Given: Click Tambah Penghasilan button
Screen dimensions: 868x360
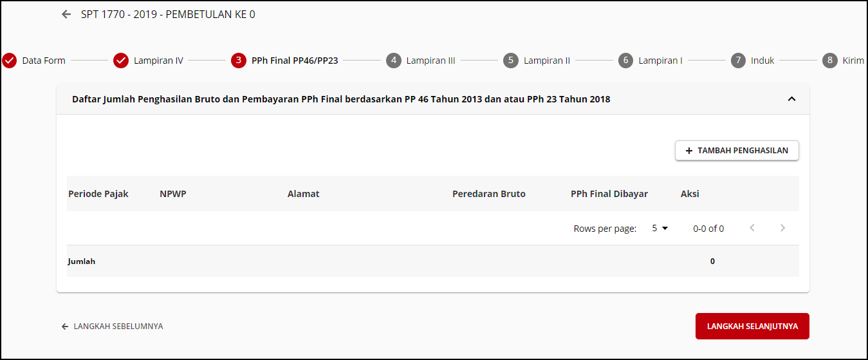Looking at the screenshot, I should (x=737, y=151).
